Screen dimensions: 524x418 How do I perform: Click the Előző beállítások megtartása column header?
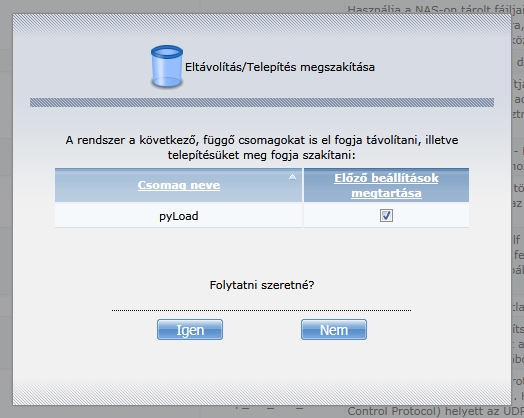click(x=386, y=185)
